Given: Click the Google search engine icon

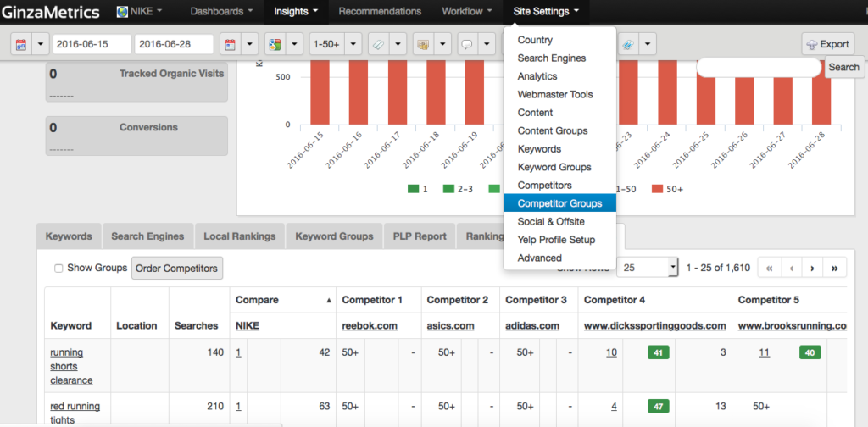Looking at the screenshot, I should (273, 44).
